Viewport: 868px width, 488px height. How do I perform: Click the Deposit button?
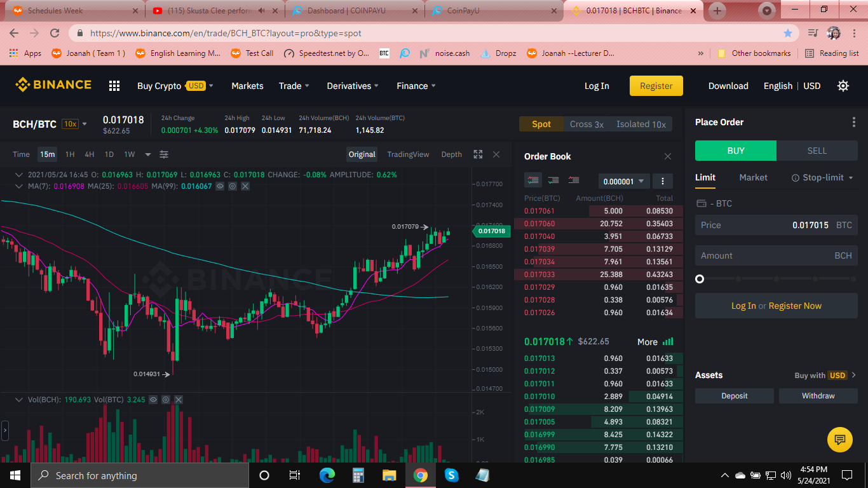tap(735, 396)
